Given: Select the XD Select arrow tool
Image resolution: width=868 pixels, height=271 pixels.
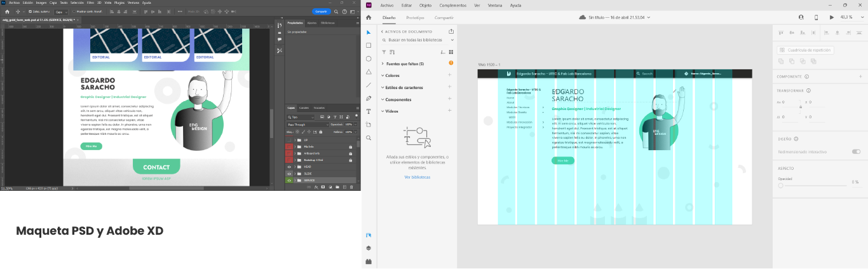Looking at the screenshot, I should [369, 32].
